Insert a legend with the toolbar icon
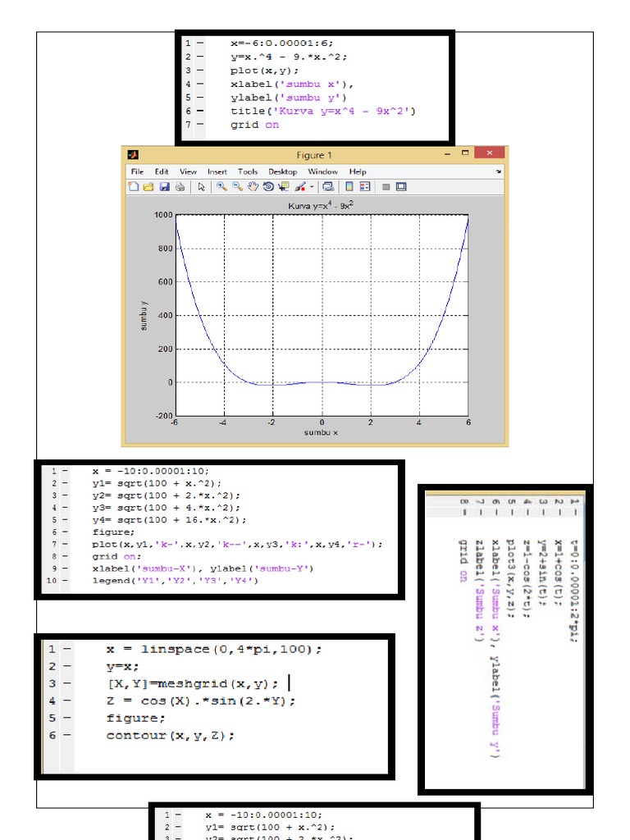 coord(365,186)
